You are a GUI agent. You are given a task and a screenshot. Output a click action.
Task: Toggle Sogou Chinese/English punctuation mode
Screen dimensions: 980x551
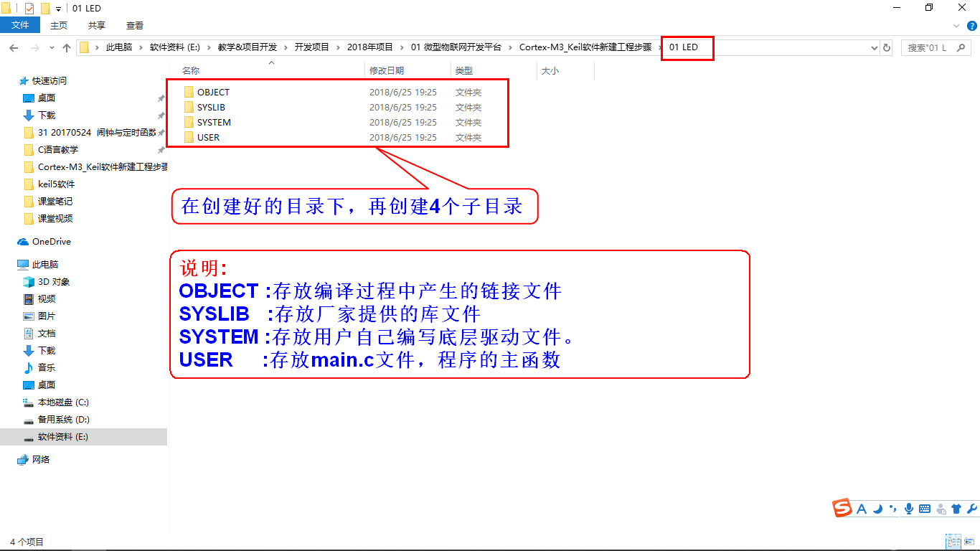[x=893, y=509]
